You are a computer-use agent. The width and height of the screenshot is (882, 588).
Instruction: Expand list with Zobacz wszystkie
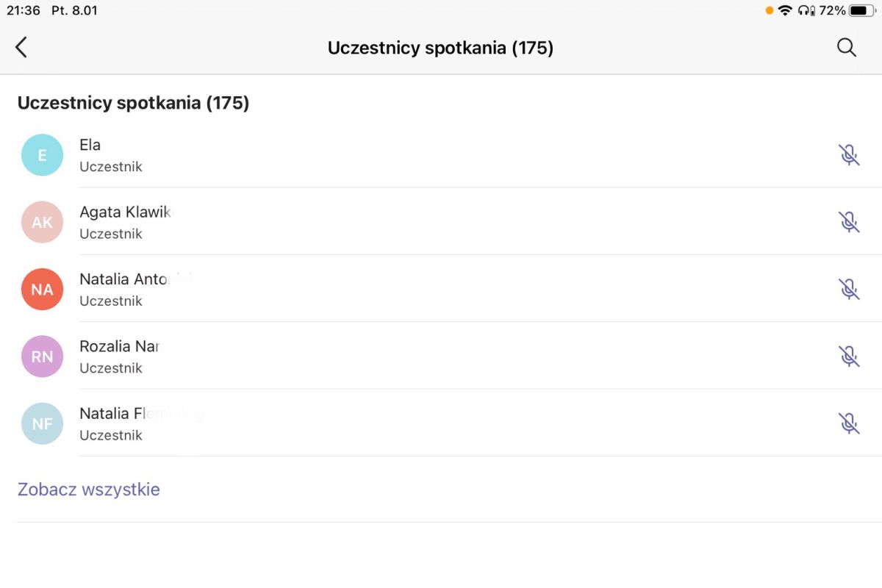pos(89,490)
